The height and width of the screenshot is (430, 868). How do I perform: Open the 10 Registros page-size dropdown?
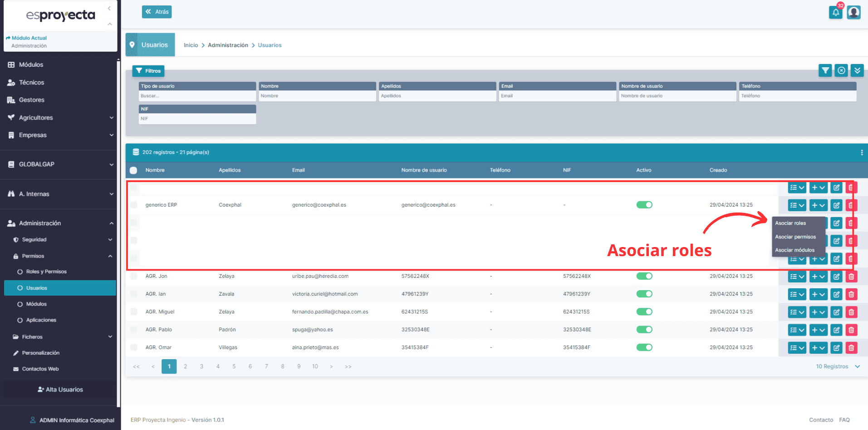[837, 366]
